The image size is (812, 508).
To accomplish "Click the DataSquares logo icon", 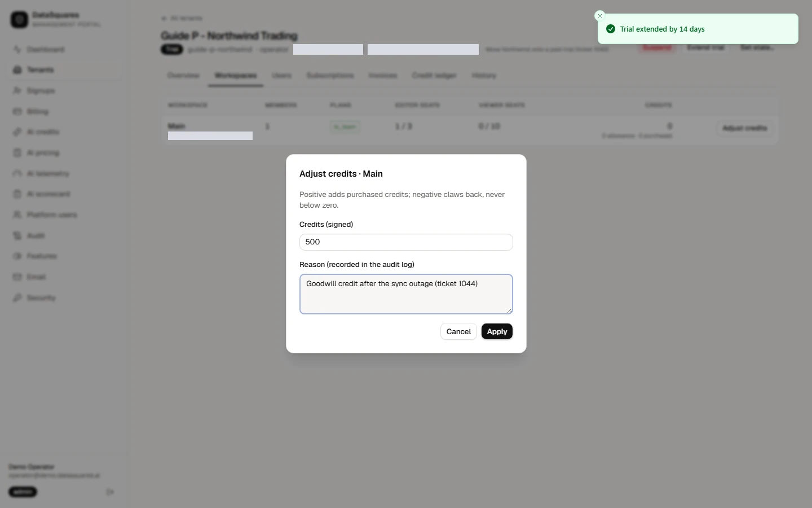I will 19,20.
